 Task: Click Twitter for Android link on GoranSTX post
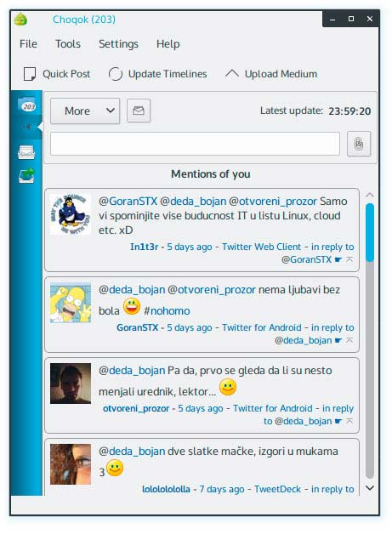pos(262,327)
